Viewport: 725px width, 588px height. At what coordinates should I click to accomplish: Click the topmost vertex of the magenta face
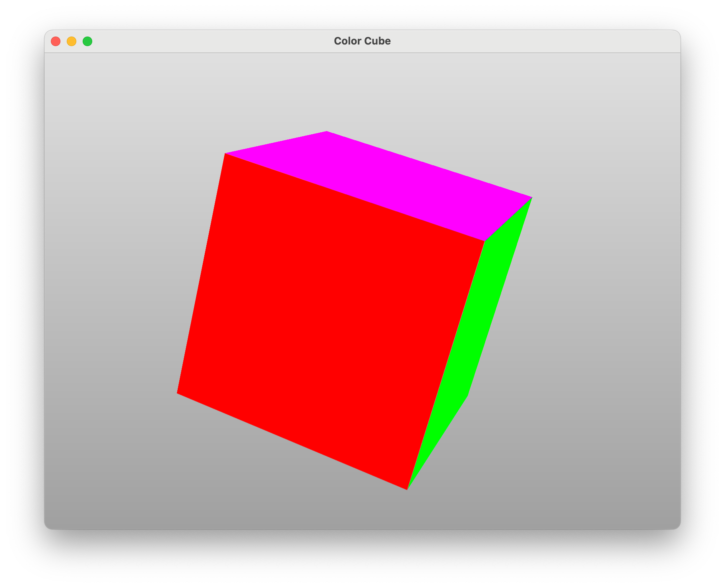point(326,131)
